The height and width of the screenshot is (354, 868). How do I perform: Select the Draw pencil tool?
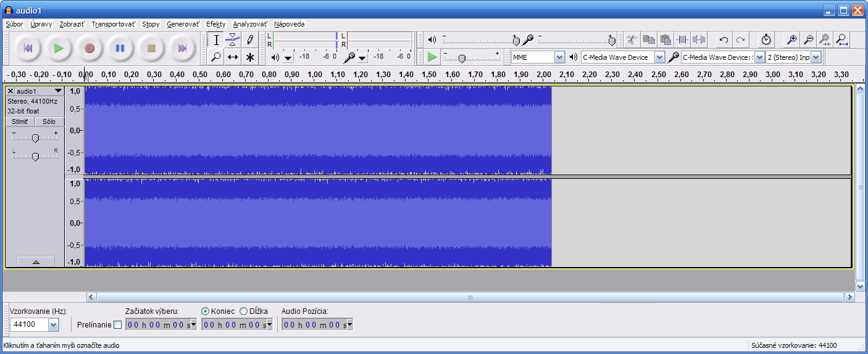250,40
